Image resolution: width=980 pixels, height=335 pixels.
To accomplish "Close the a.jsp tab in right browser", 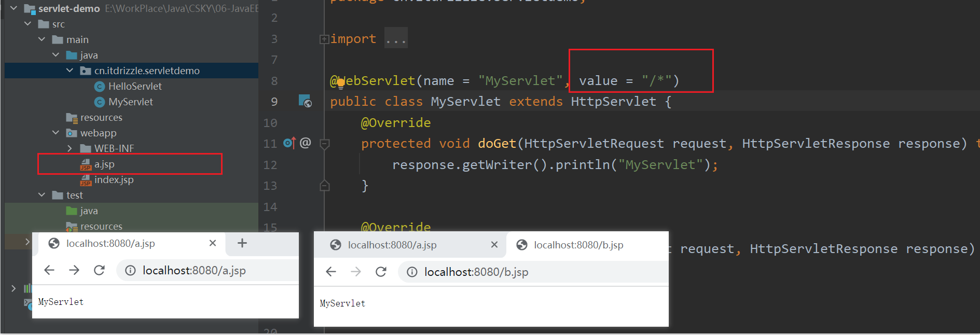I will click(494, 245).
